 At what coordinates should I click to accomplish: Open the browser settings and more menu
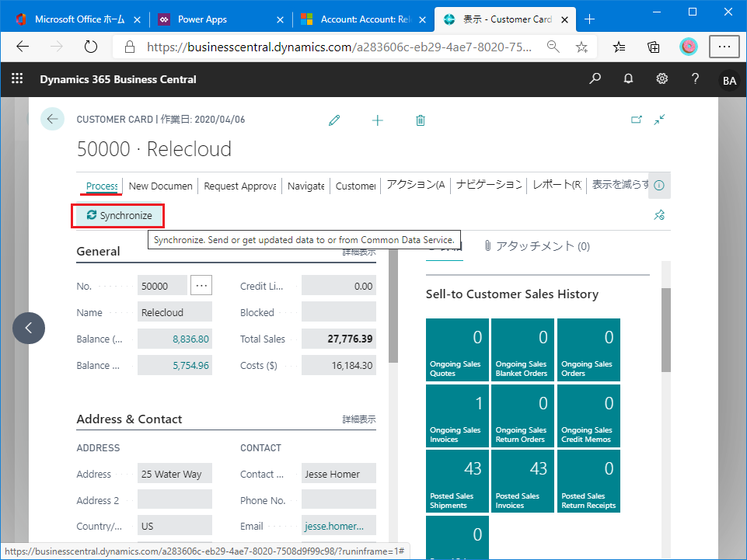point(724,47)
